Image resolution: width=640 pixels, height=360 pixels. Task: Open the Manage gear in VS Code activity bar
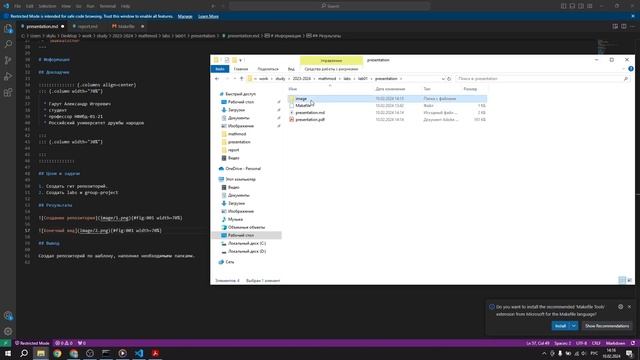8,331
